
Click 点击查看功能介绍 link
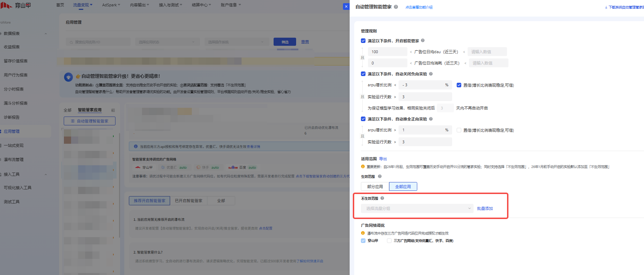[419, 7]
